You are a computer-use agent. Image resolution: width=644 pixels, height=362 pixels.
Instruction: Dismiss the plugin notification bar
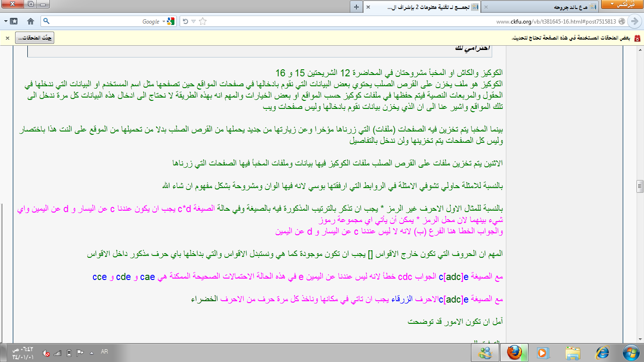click(x=7, y=38)
